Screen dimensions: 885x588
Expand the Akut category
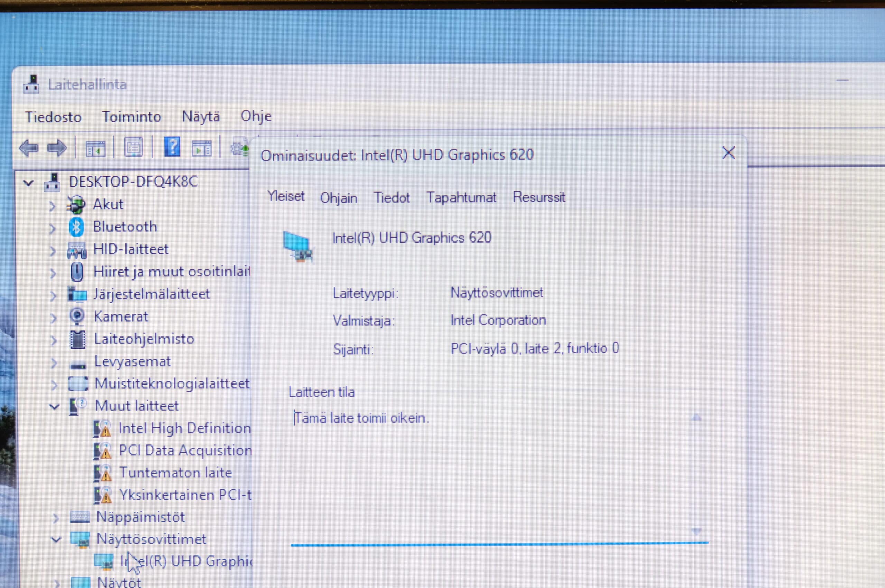(x=53, y=206)
